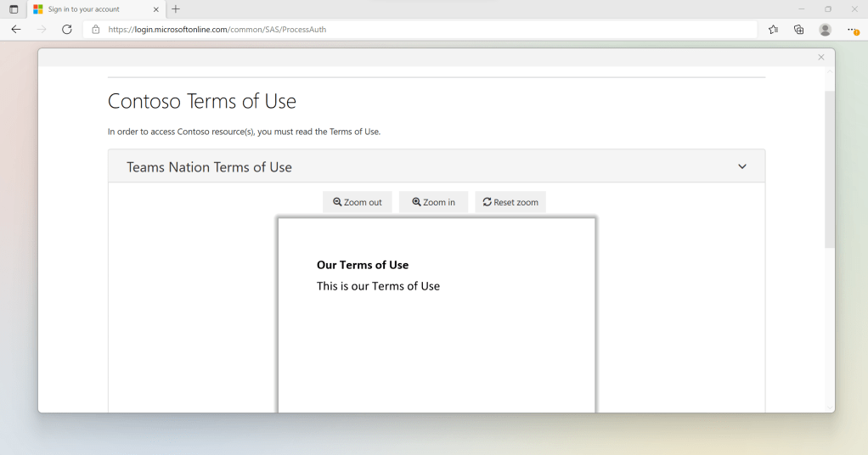This screenshot has height=455, width=868.
Task: Collapse the Teams Nation Terms of Use chevron
Action: 742,167
